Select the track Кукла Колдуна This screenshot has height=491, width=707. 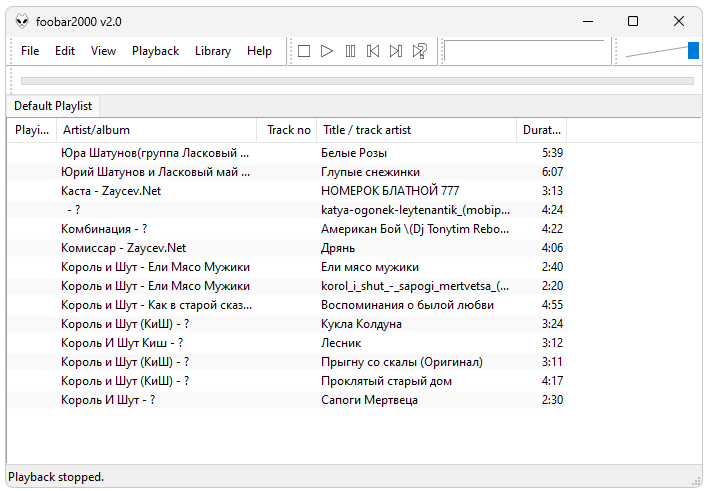361,324
